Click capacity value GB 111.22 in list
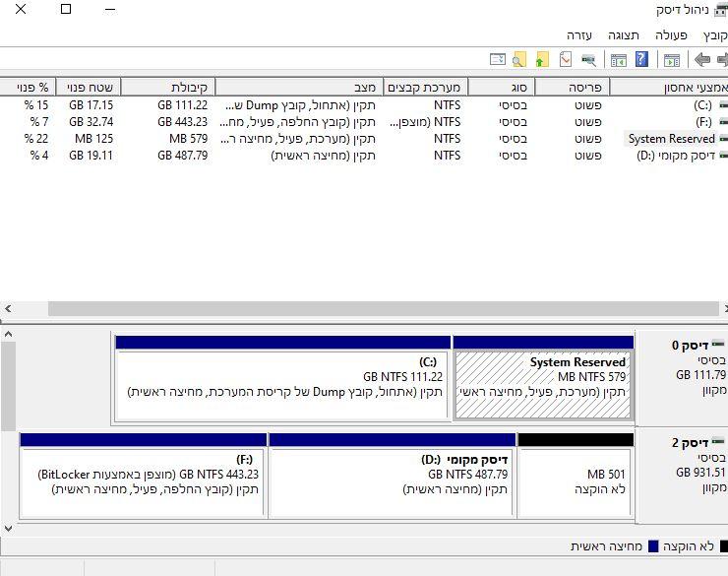The width and height of the screenshot is (728, 576). click(182, 105)
